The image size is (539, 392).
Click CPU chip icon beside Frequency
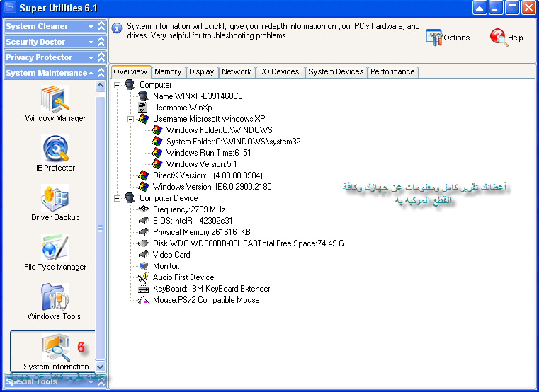click(x=143, y=209)
